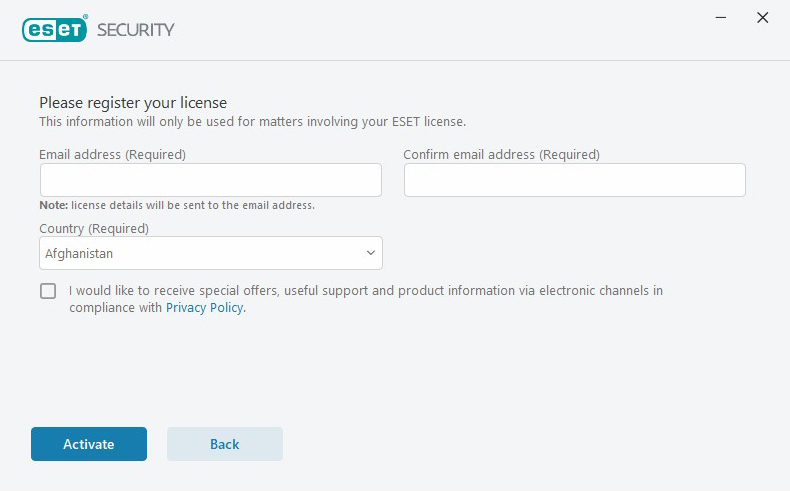Click the 'This information will only be used' subtitle

(x=252, y=122)
